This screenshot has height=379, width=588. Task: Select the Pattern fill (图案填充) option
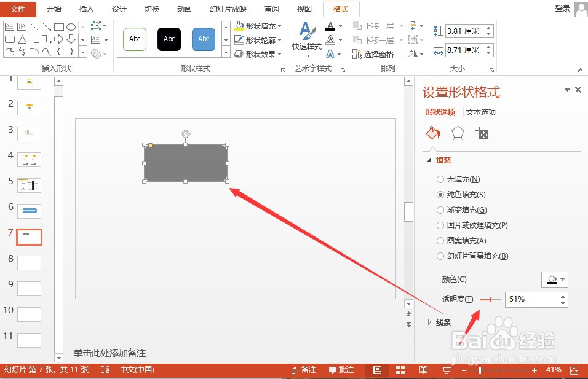pyautogui.click(x=461, y=241)
